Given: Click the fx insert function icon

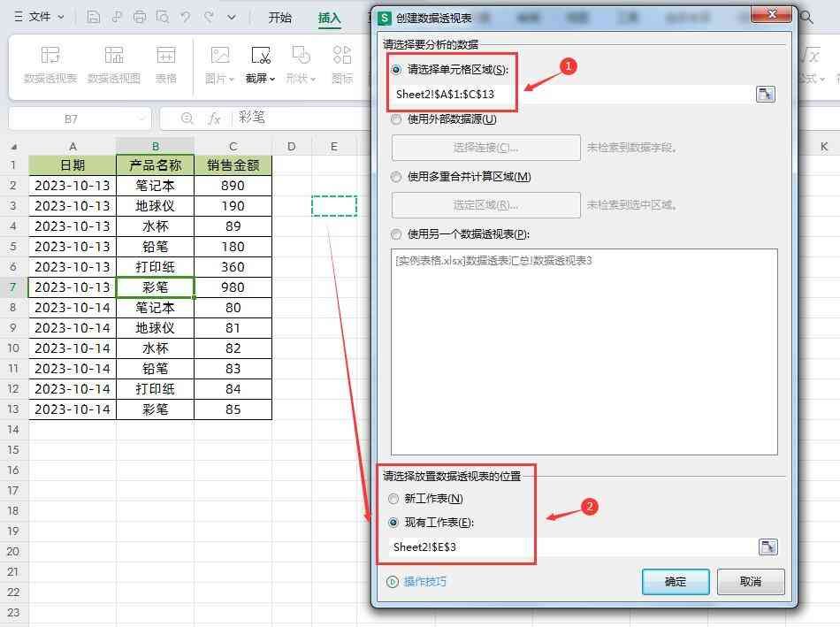Looking at the screenshot, I should [x=214, y=119].
